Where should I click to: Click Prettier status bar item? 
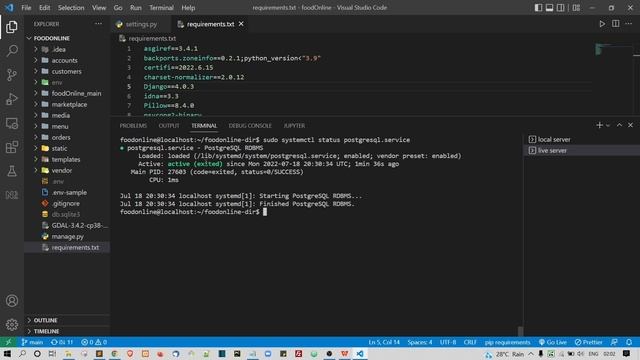pyautogui.click(x=589, y=342)
